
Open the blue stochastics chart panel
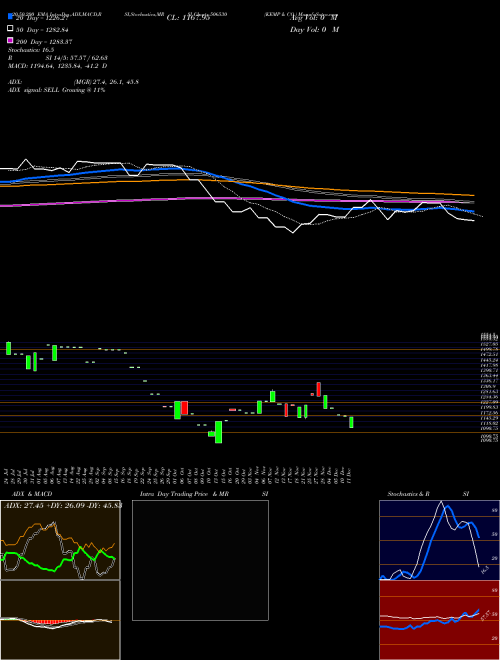[439, 540]
